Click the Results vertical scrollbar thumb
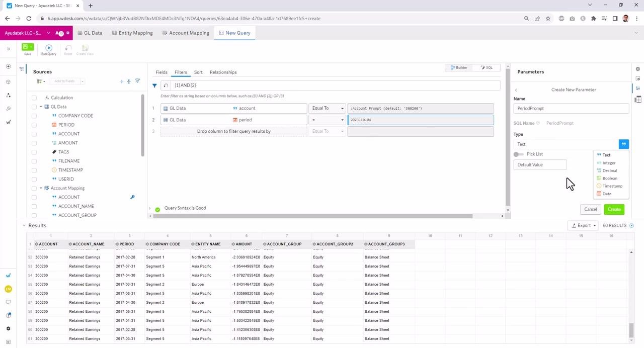Image resolution: width=644 pixels, height=348 pixels. [x=631, y=330]
